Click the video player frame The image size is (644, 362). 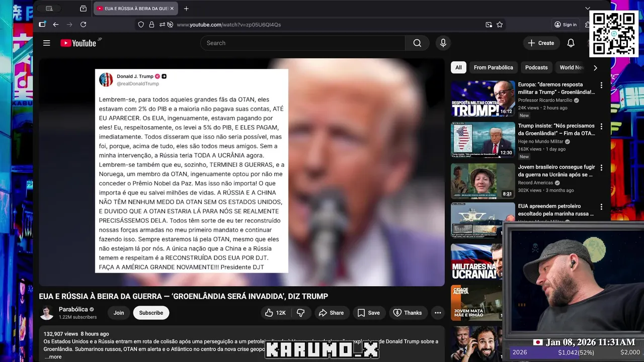tap(242, 172)
